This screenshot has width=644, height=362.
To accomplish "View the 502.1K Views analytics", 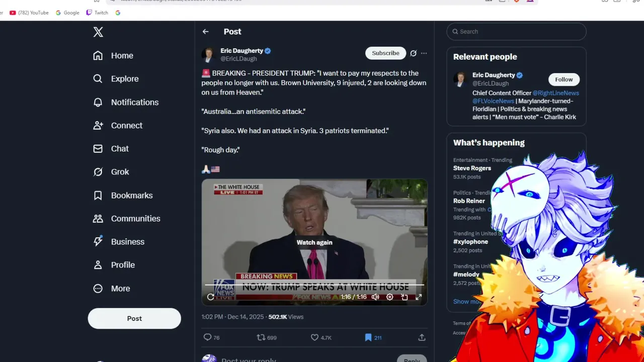I will [x=286, y=317].
